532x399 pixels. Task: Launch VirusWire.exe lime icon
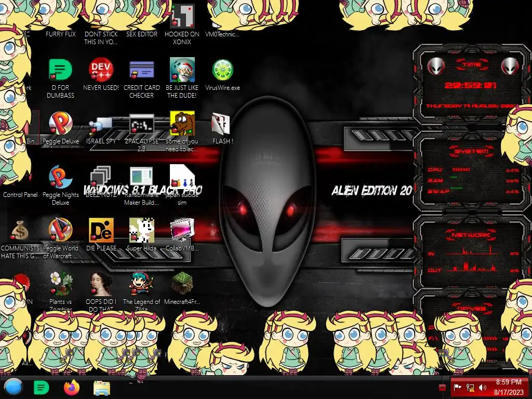click(x=222, y=70)
